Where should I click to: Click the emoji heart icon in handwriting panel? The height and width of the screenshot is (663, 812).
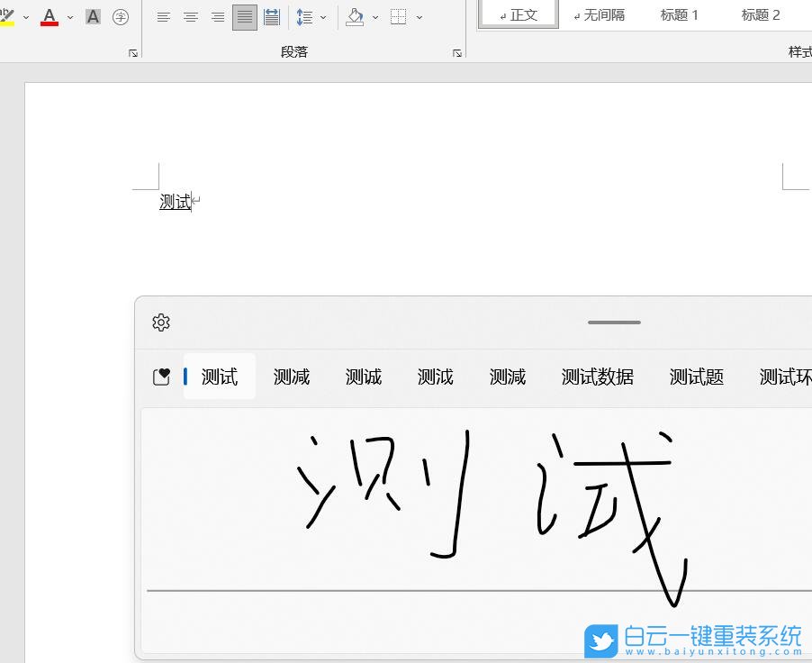click(161, 377)
